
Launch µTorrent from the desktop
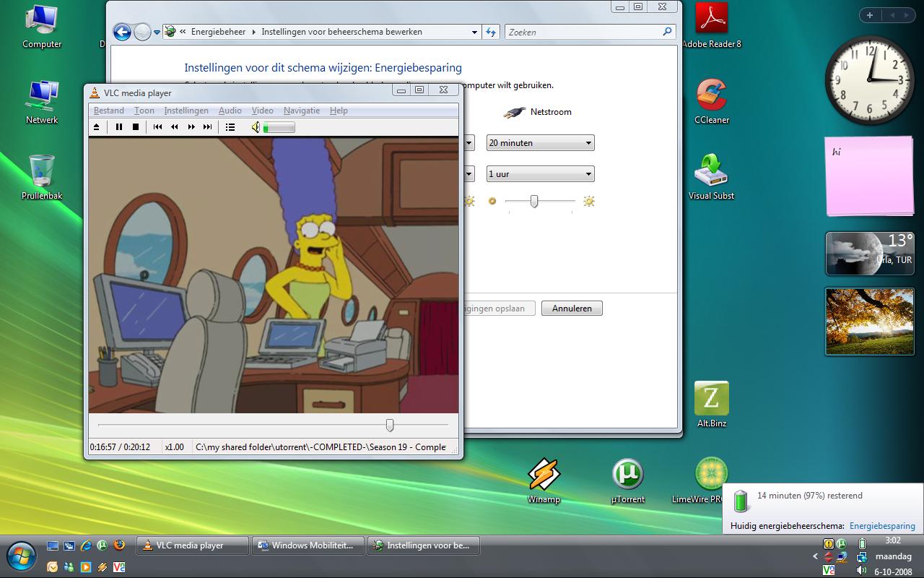[x=627, y=480]
